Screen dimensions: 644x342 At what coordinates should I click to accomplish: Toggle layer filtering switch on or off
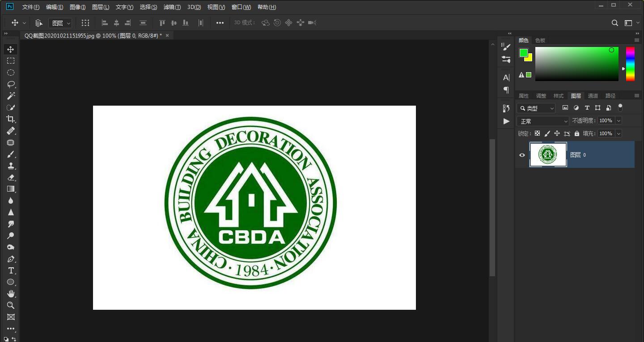pos(620,108)
